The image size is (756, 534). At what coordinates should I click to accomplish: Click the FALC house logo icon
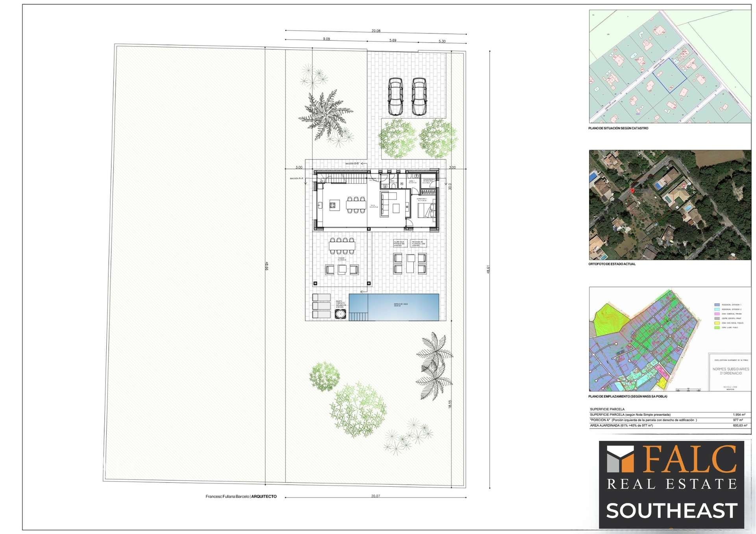tap(620, 459)
